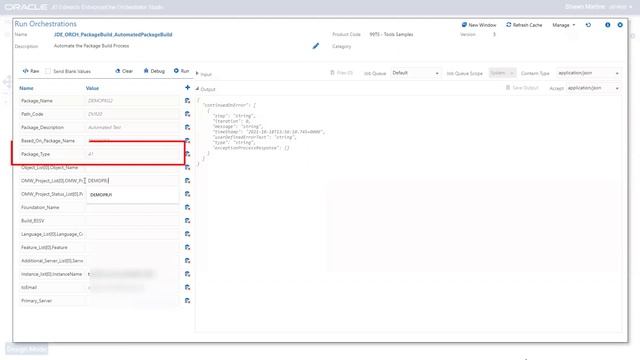Click the Package_Description row action icon

(x=187, y=127)
